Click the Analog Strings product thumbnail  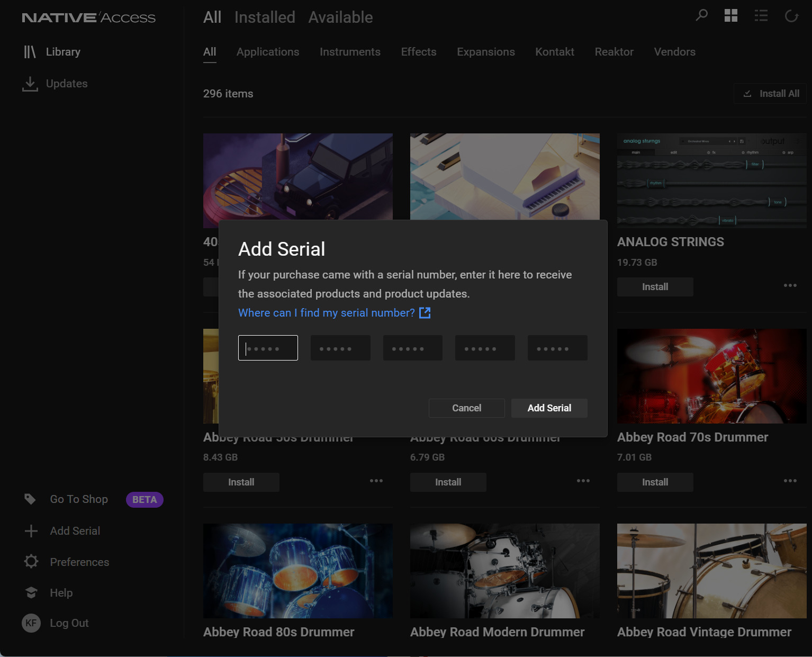(x=712, y=181)
